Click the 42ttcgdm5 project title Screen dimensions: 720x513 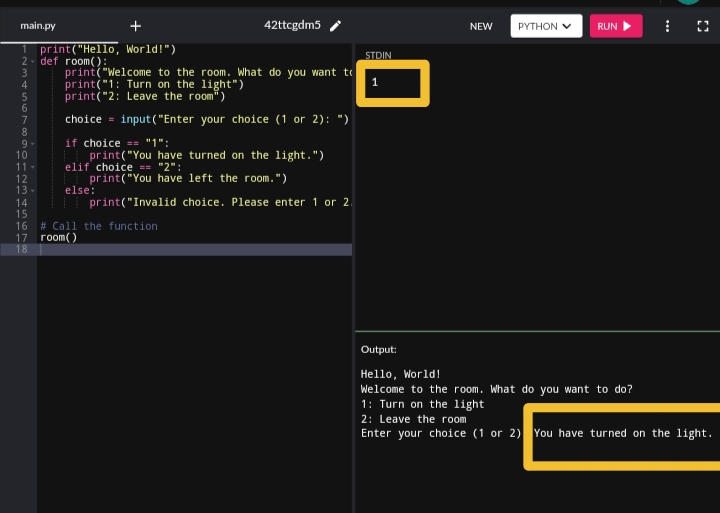(292, 25)
